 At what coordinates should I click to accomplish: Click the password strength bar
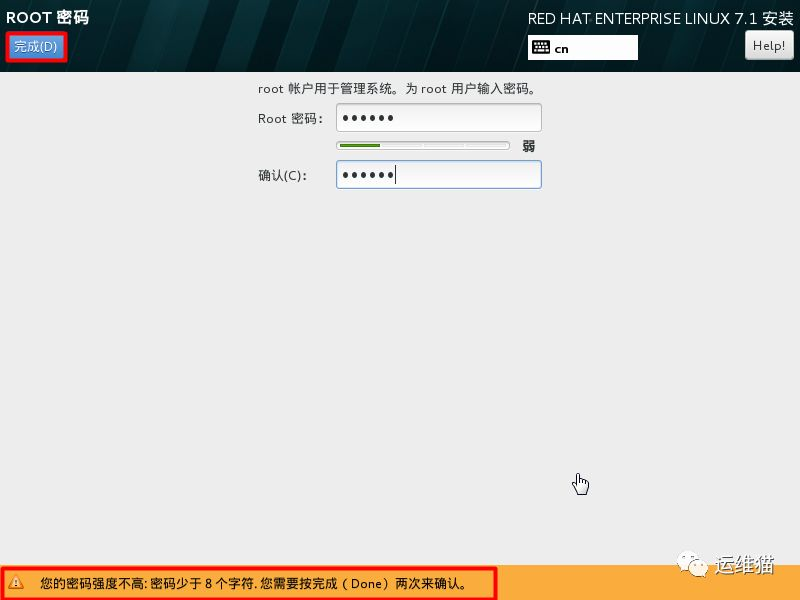(x=422, y=146)
